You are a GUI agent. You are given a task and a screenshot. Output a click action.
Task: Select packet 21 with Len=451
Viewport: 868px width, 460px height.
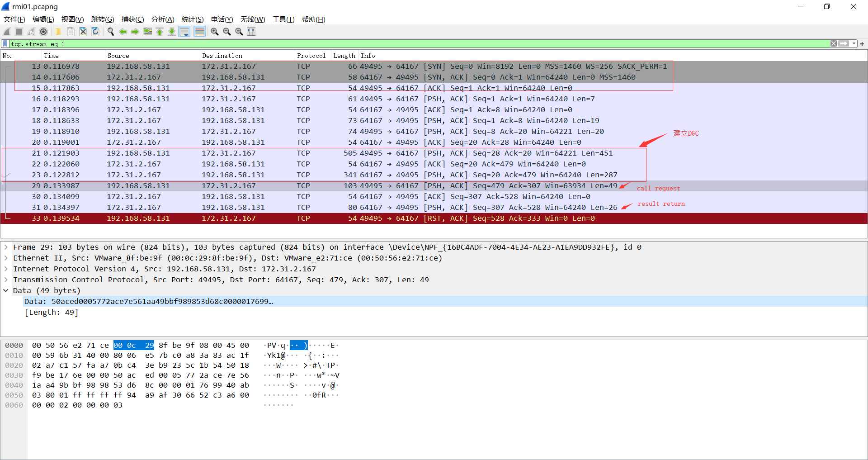(434, 153)
